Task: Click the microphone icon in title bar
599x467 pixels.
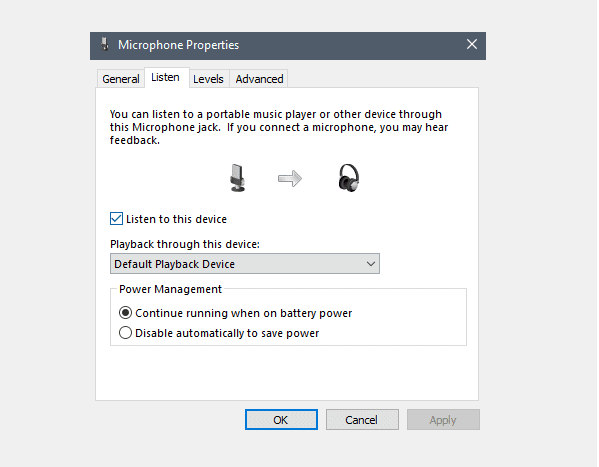Action: coord(104,44)
